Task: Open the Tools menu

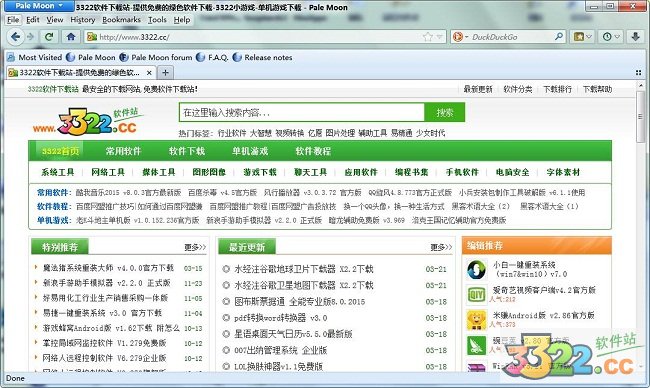Action: (x=157, y=19)
